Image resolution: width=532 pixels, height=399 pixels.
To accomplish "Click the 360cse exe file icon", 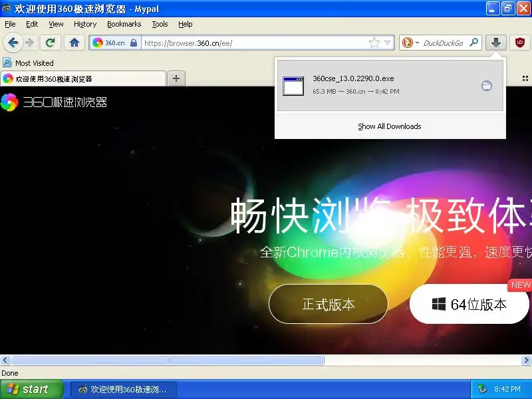I will pyautogui.click(x=293, y=86).
